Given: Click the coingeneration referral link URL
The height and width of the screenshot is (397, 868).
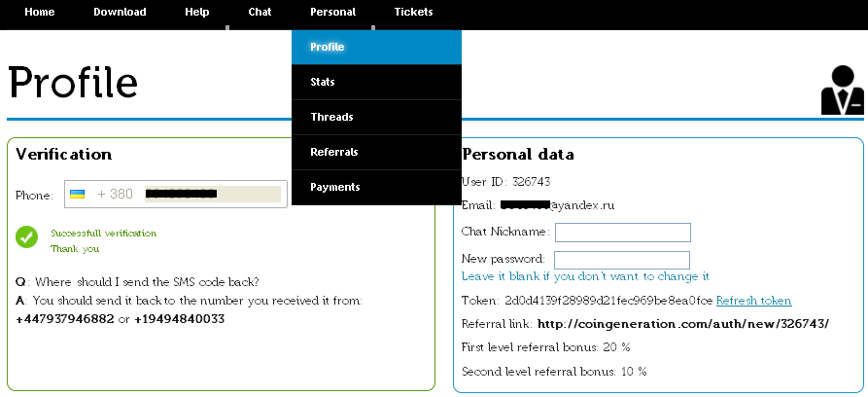Looking at the screenshot, I should (x=683, y=324).
